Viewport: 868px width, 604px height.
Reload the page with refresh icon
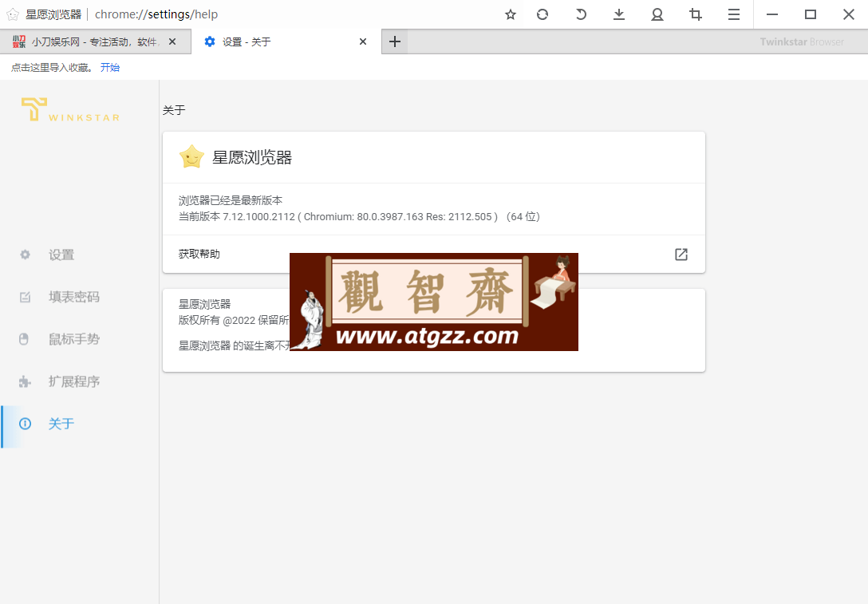tap(542, 14)
